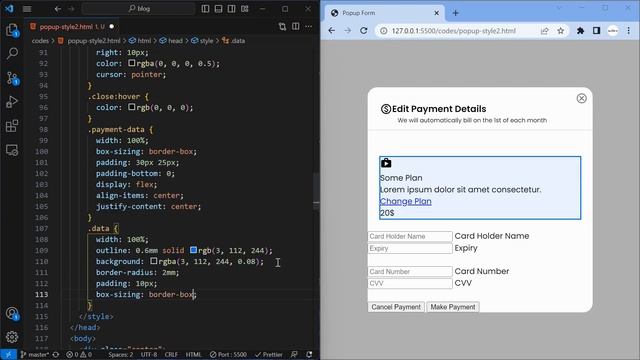640x360 pixels.
Task: Click the remote window status bar icon
Action: (x=8, y=354)
